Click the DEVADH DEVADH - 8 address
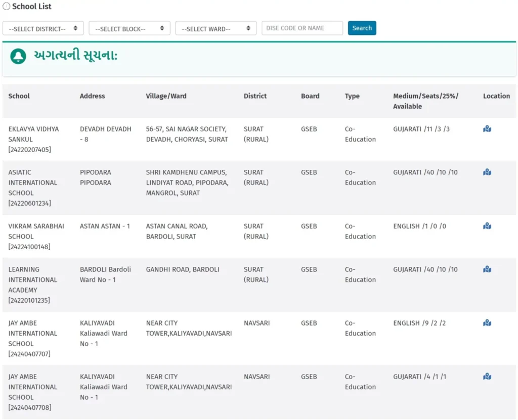 click(x=105, y=134)
